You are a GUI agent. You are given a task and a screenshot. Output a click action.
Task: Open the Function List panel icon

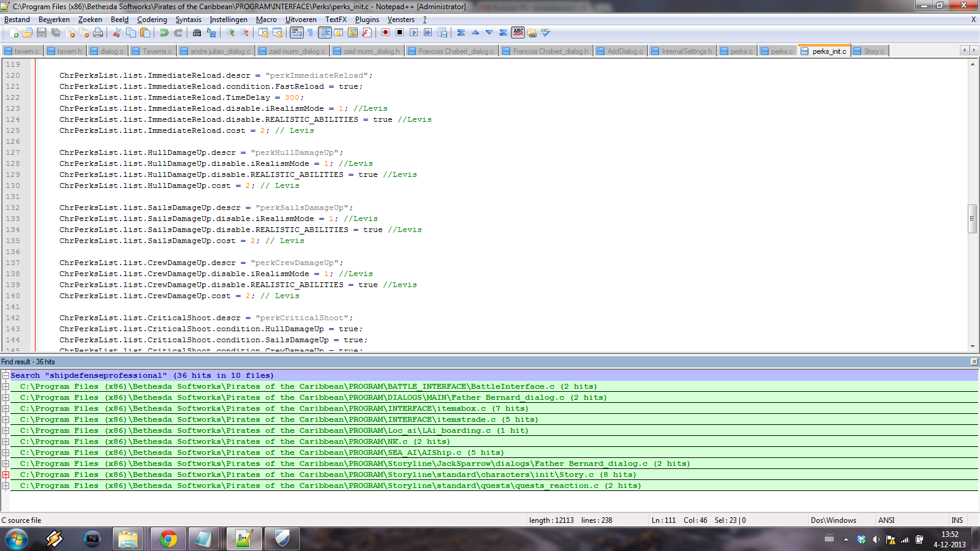[x=366, y=32]
